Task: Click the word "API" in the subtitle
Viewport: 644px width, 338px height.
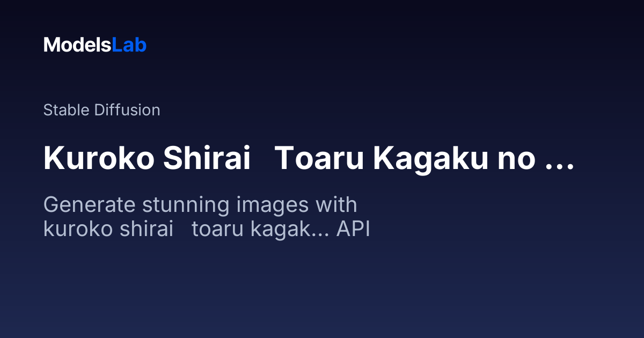Action: click(x=353, y=229)
